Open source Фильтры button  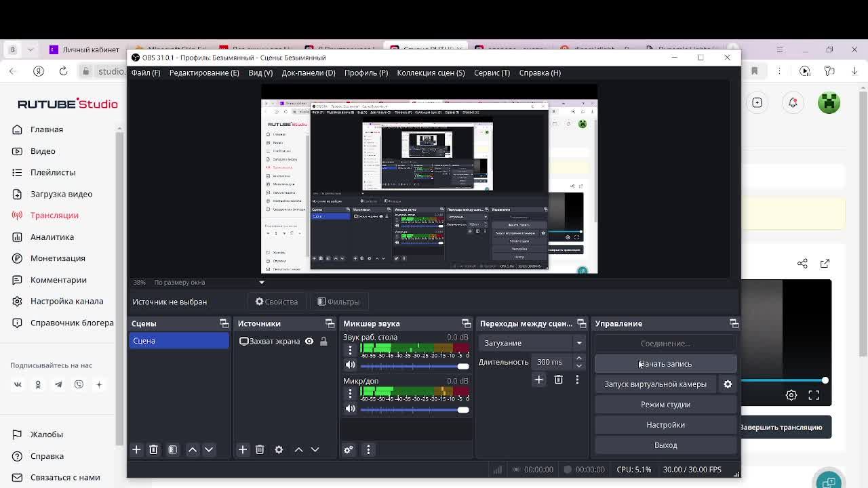tap(338, 302)
